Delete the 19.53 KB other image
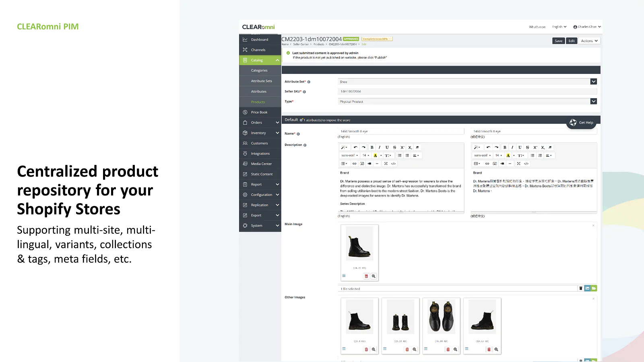This screenshot has width=644, height=362. (x=489, y=350)
